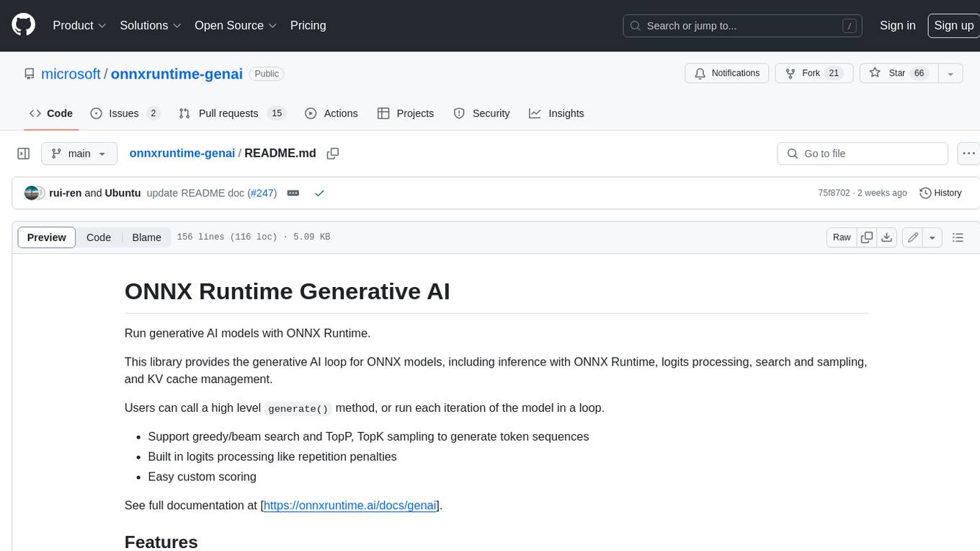
Task: Go to the GitHub homepage logo
Action: click(23, 25)
